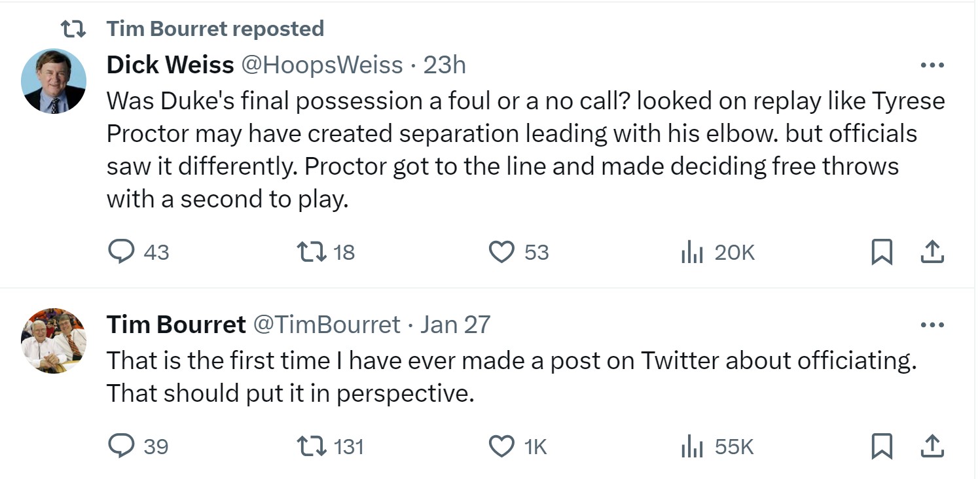
Task: Open more options on Tim Bourret's post
Action: click(932, 325)
